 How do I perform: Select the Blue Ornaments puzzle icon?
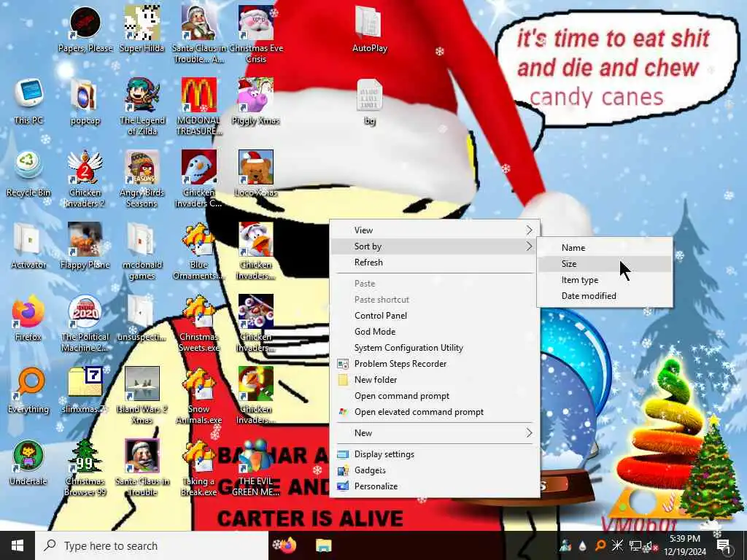[x=198, y=251]
